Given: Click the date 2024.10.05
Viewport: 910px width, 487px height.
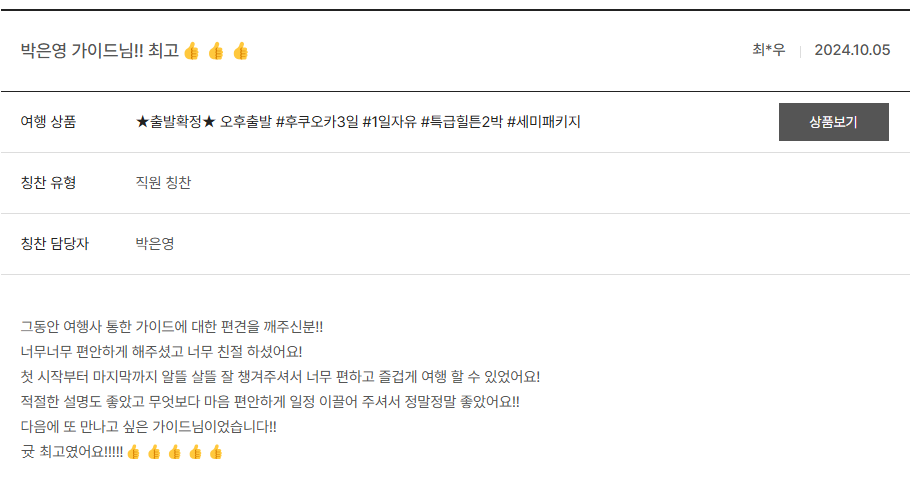Looking at the screenshot, I should [x=852, y=50].
